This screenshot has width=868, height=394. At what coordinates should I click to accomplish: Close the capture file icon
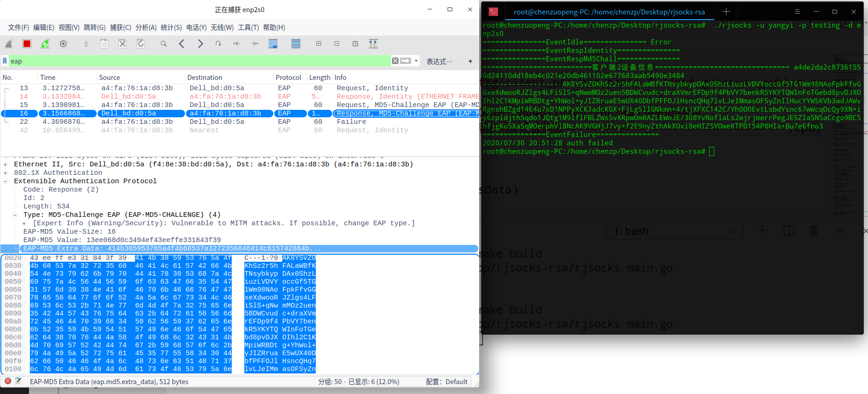click(x=122, y=44)
